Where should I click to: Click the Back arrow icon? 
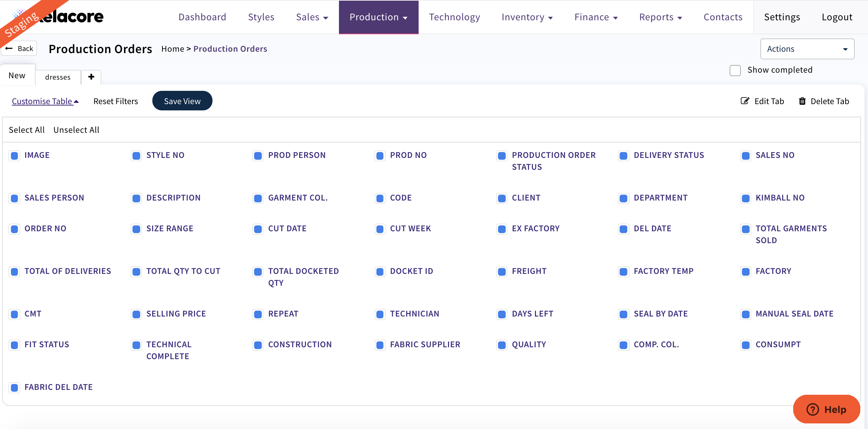click(9, 48)
